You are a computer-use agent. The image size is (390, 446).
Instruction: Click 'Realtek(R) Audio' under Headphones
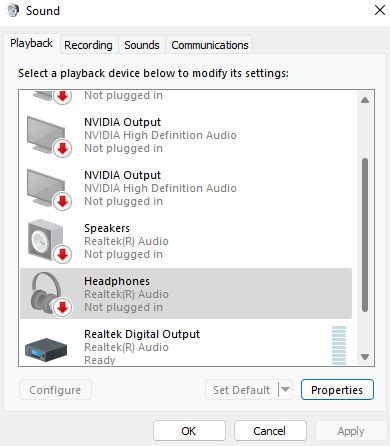(126, 294)
